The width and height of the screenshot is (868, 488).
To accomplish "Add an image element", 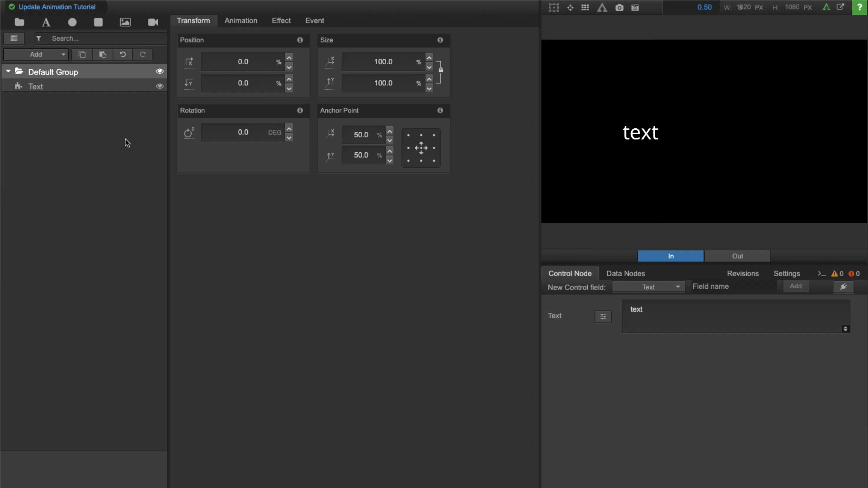I will tap(125, 22).
